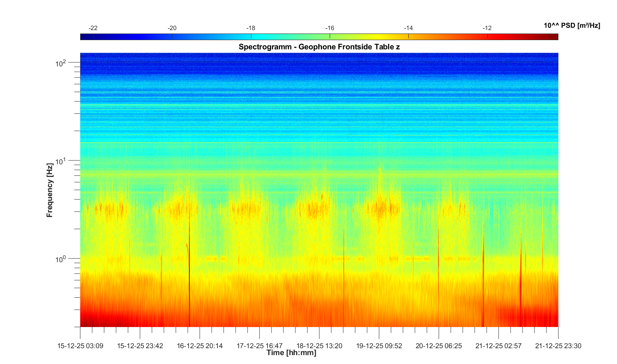Click the -12 colorbar tick label
The image size is (617, 364).
[x=487, y=28]
